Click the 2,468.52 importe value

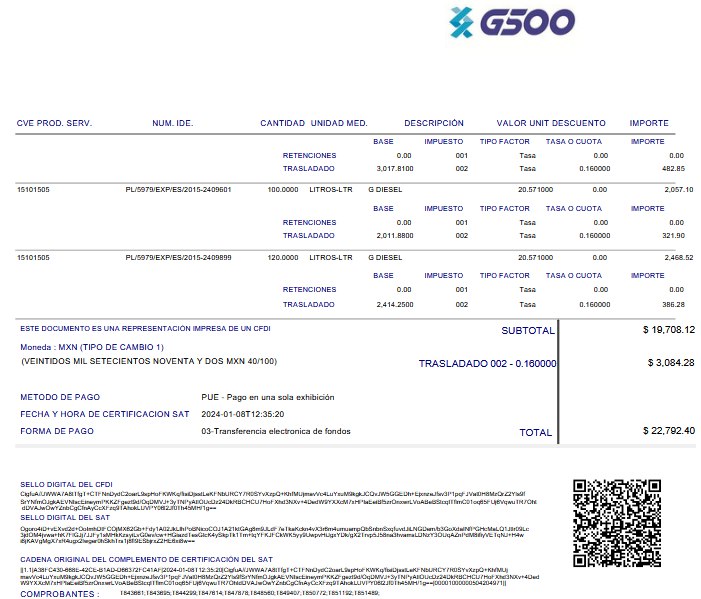pyautogui.click(x=678, y=257)
